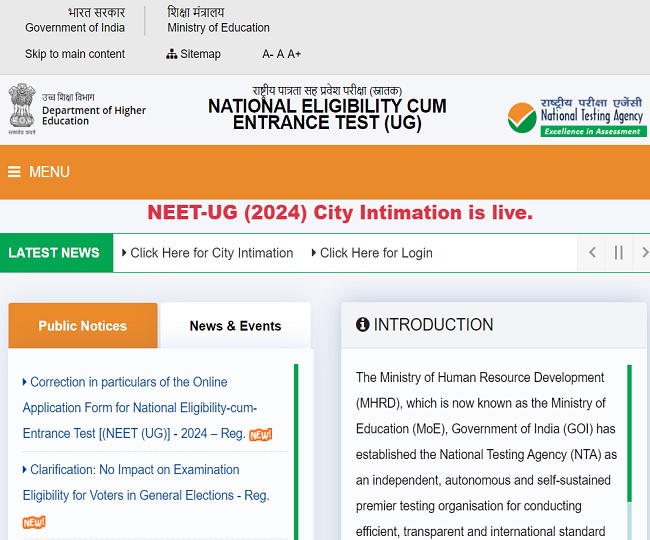Click Skip to main content link
The height and width of the screenshot is (540, 650).
point(75,54)
